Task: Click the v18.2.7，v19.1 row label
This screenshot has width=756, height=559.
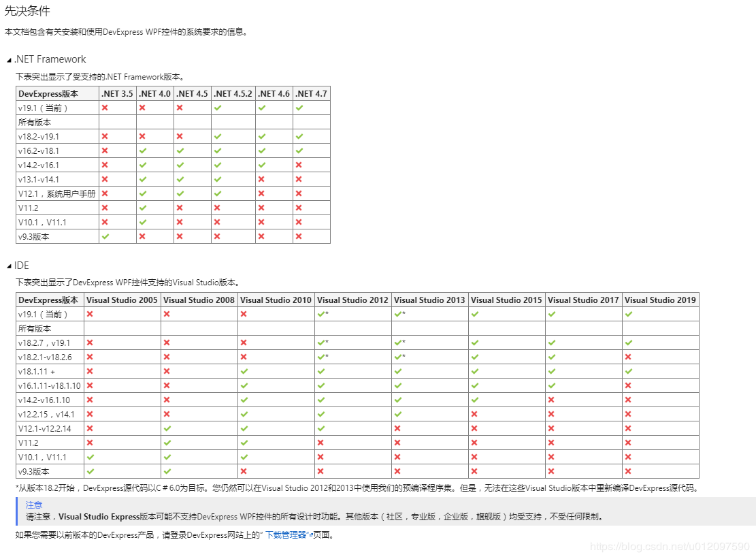Action: click(x=44, y=343)
